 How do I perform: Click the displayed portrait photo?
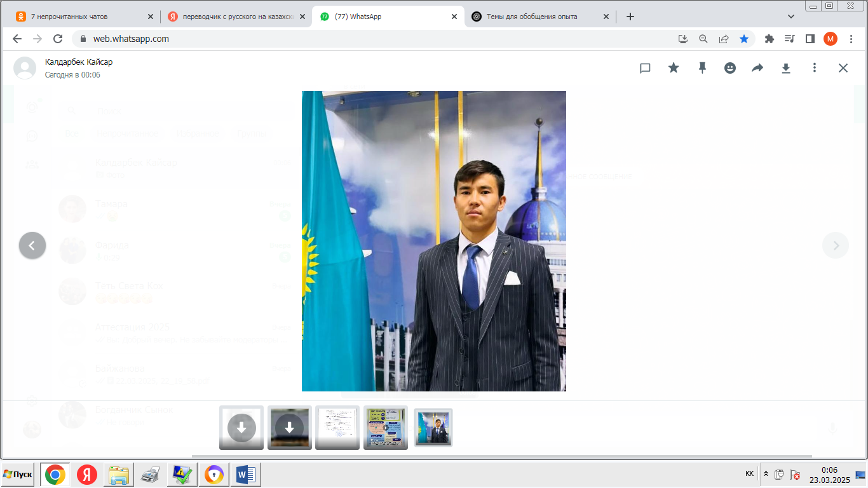[434, 241]
